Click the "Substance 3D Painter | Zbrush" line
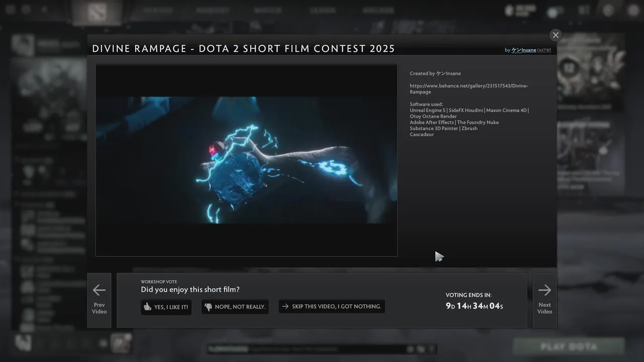 point(444,128)
